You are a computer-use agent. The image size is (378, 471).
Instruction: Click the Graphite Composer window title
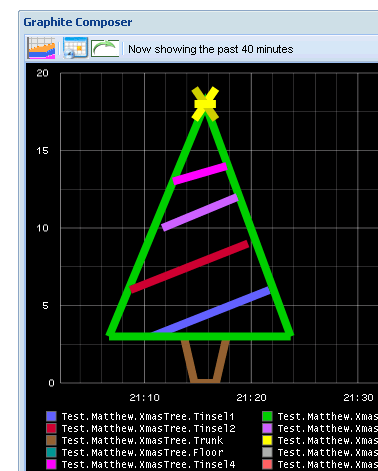click(x=78, y=22)
